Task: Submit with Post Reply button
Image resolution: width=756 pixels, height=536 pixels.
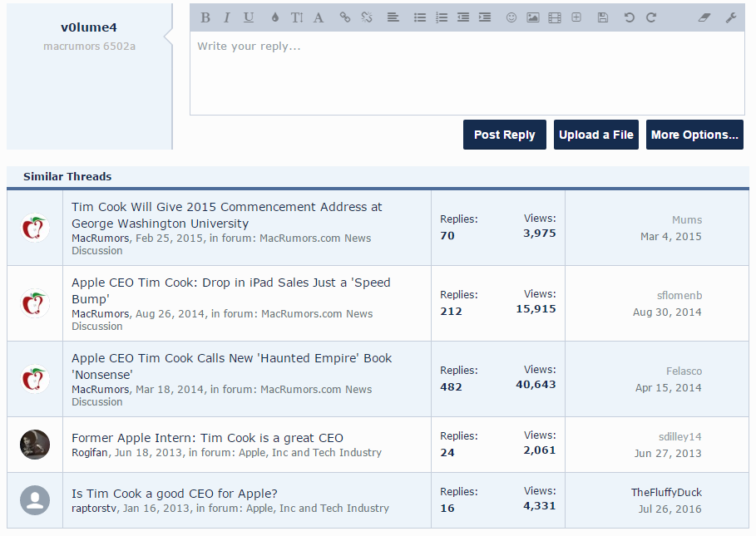Action: pos(505,135)
